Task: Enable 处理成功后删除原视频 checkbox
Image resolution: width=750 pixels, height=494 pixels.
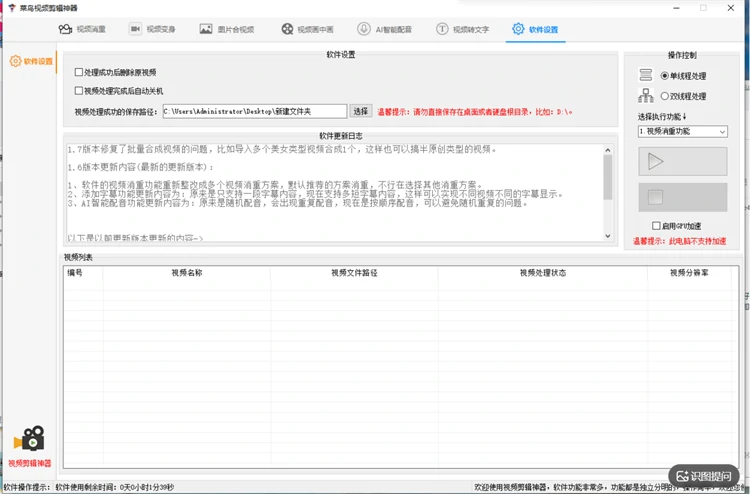Action: tap(79, 72)
